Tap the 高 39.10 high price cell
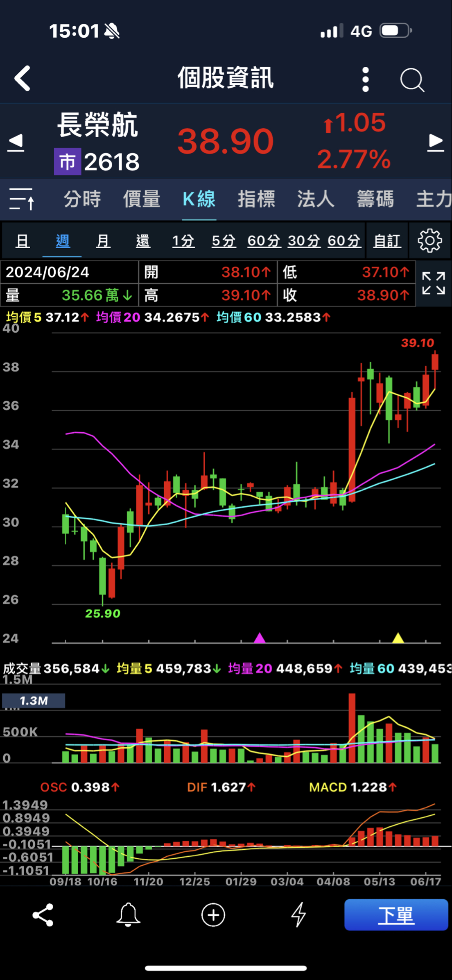Screen dimensions: 452x980 pyautogui.click(x=208, y=295)
